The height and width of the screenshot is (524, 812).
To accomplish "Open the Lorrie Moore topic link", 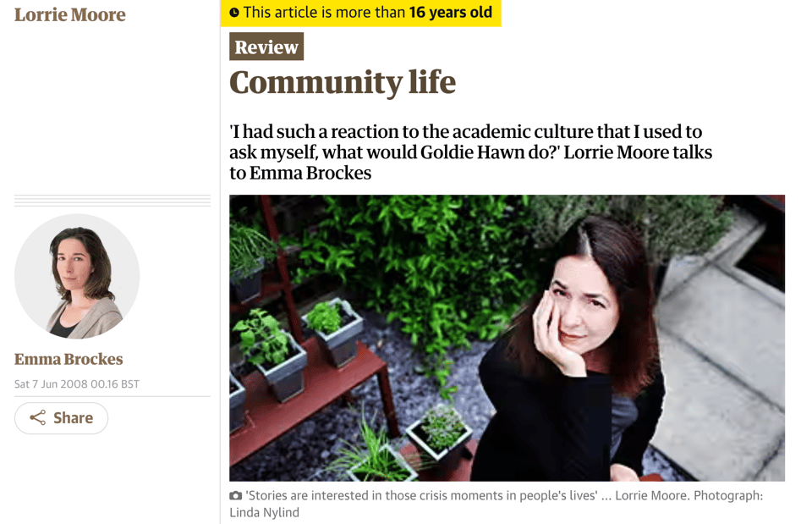I will (70, 14).
